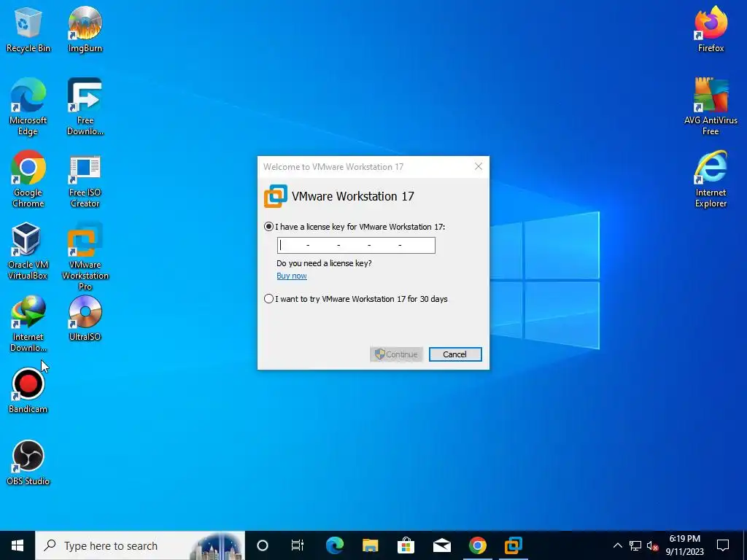This screenshot has width=747, height=560.
Task: Open Microsoft Store from the taskbar
Action: tap(406, 545)
